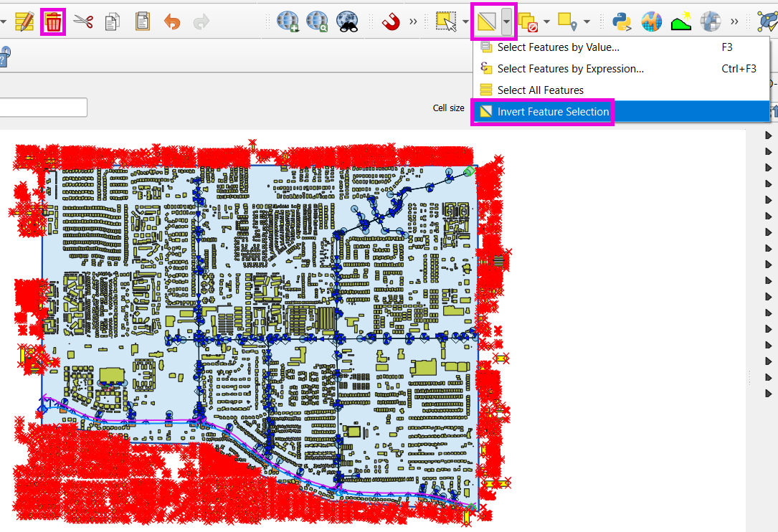Screen dimensions: 778x532
Task: Click the Cut Features scissors icon
Action: 84,22
